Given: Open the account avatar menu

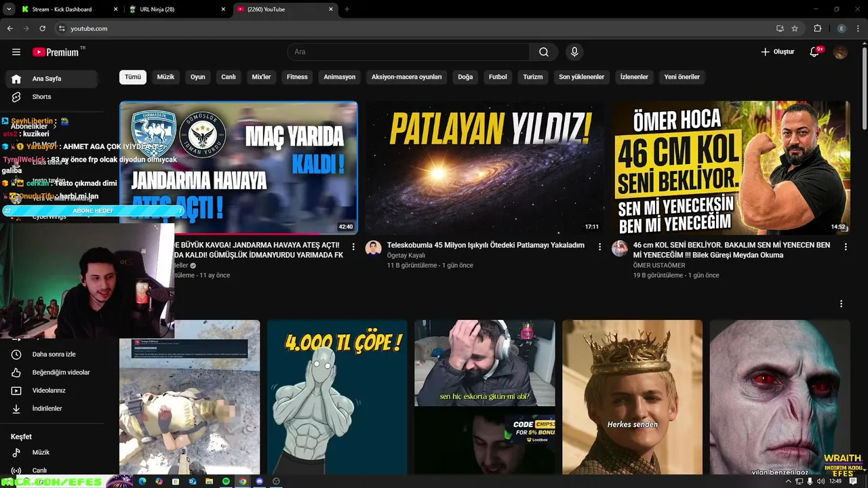Looking at the screenshot, I should tap(841, 52).
